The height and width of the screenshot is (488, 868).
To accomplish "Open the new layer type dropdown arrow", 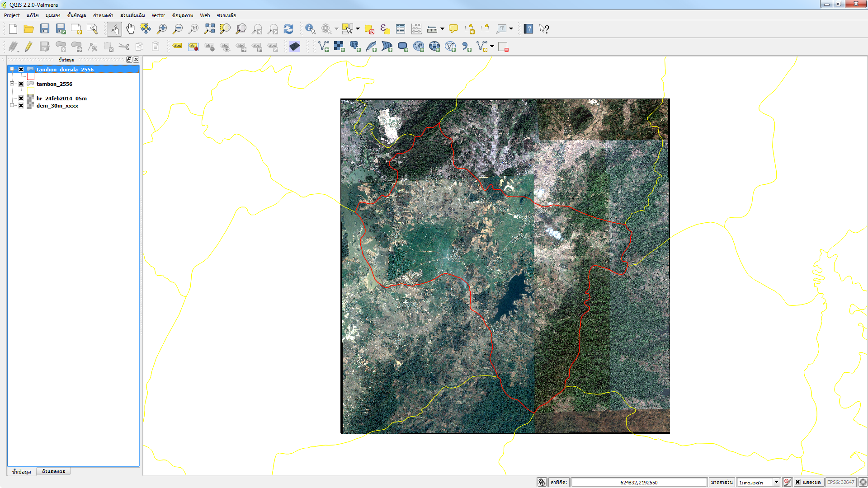I will coord(492,47).
